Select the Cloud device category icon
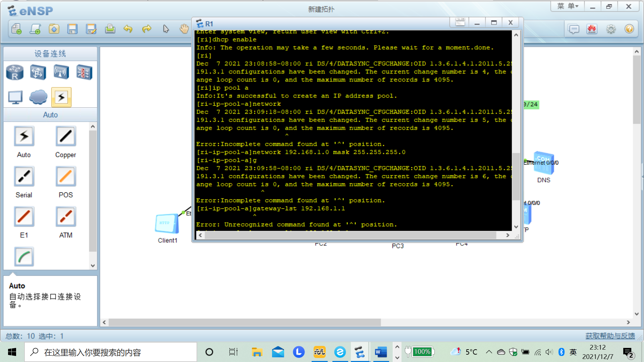Viewport: 644px width, 362px height. pyautogui.click(x=38, y=98)
